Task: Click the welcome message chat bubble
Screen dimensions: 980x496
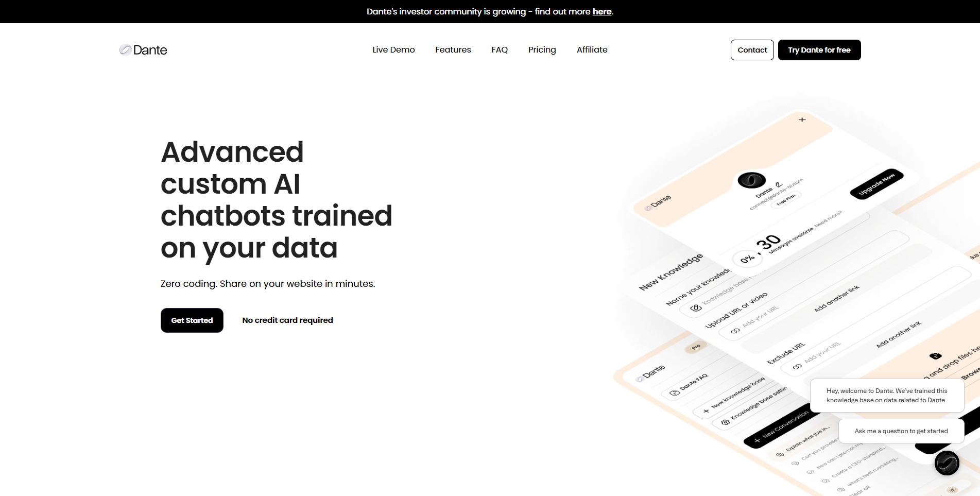Action: pyautogui.click(x=887, y=396)
